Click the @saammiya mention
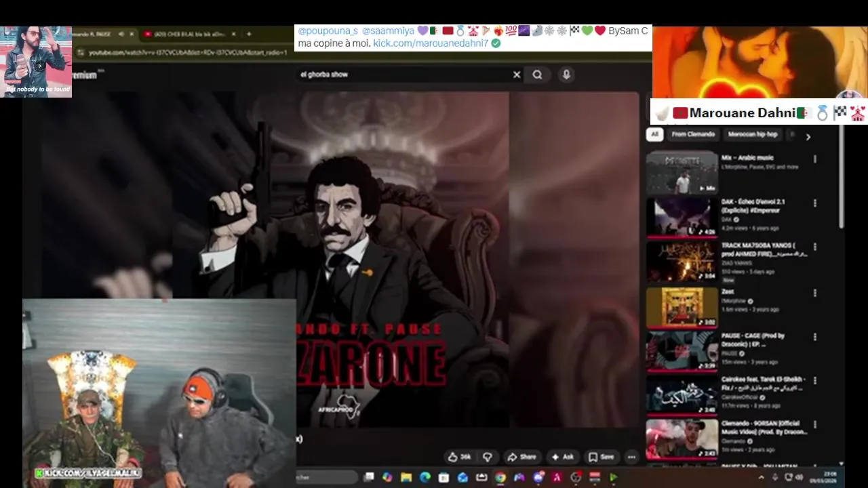 pos(387,30)
